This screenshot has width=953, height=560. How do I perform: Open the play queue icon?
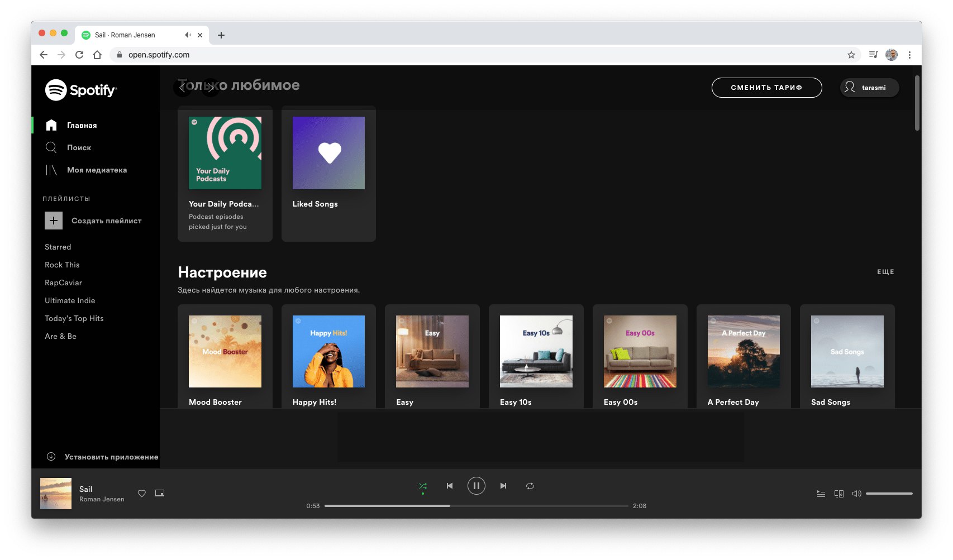[821, 494]
